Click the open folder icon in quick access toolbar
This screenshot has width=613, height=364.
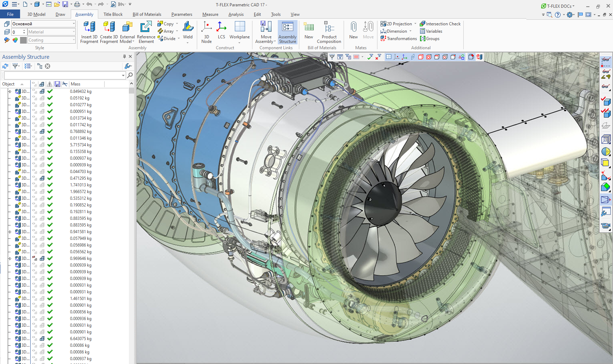57,5
